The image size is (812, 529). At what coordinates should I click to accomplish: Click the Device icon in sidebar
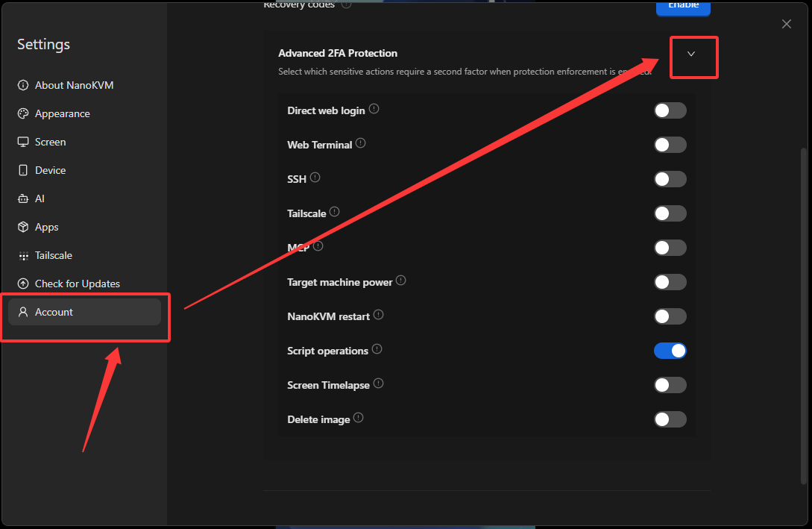coord(23,170)
